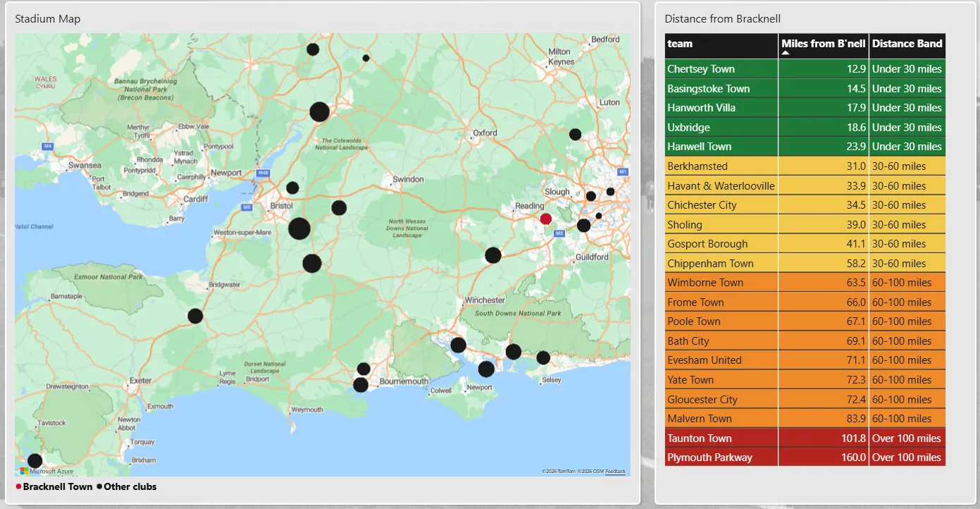Click Under 30 miles in Uxbridge row

coord(907,128)
